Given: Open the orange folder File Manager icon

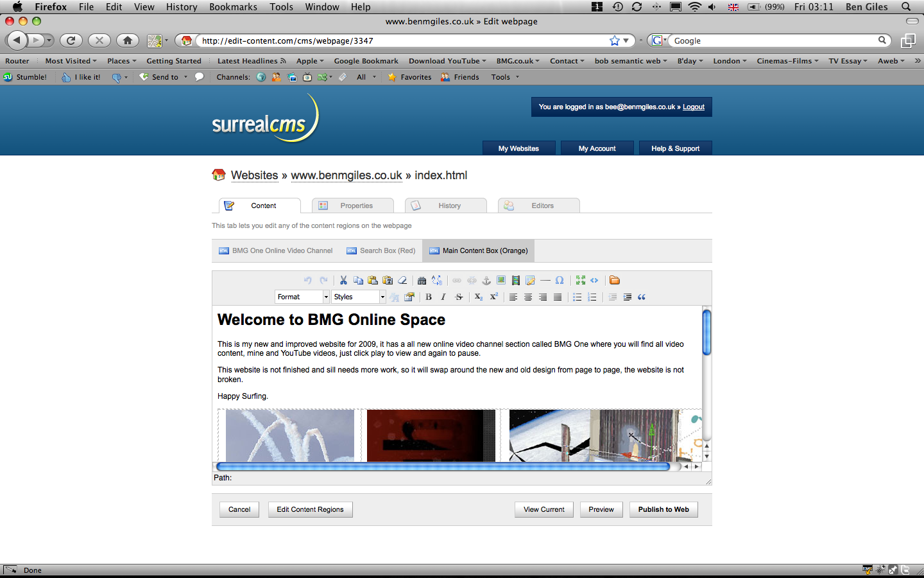Looking at the screenshot, I should (x=615, y=280).
